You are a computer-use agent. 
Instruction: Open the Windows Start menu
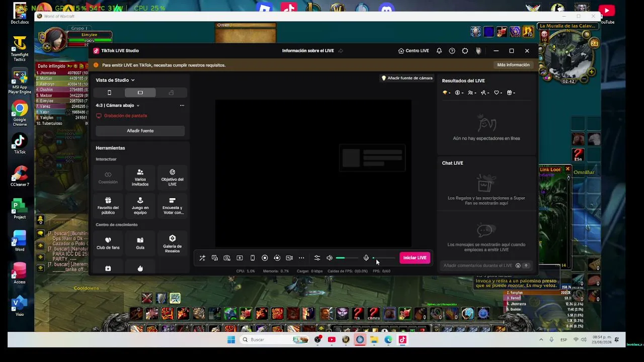231,340
